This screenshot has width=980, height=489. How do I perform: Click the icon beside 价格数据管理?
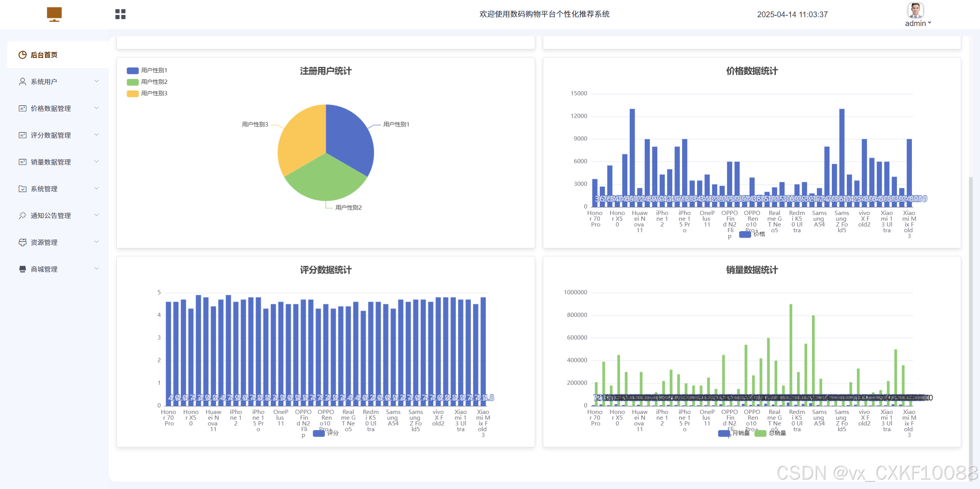click(23, 108)
